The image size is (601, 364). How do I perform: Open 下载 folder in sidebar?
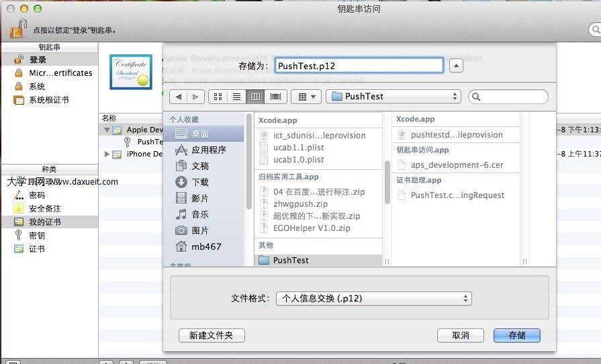pyautogui.click(x=199, y=182)
